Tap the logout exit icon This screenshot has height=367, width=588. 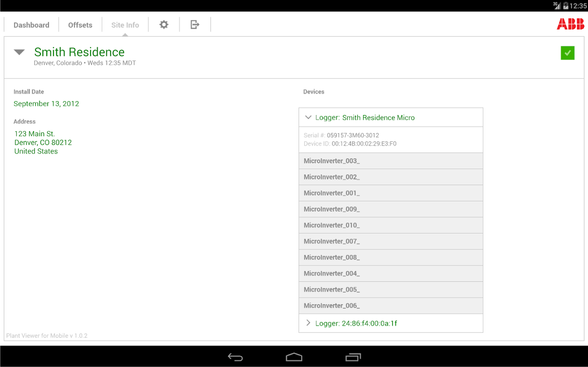(x=195, y=25)
